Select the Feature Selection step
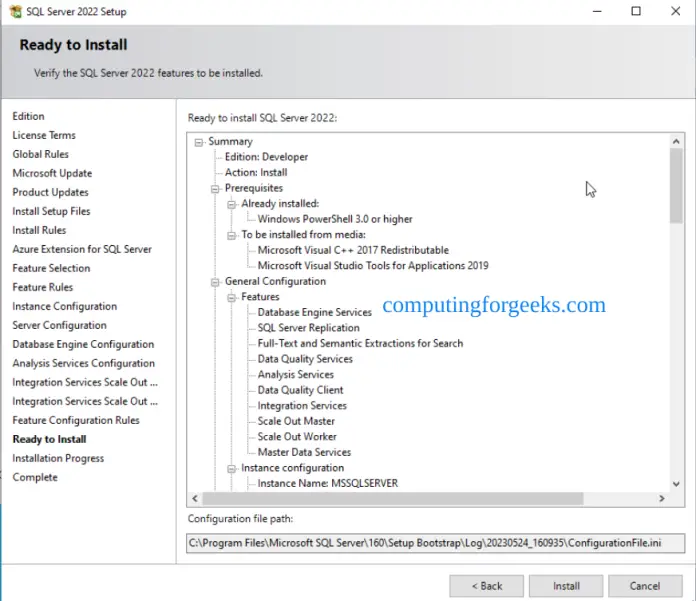This screenshot has height=601, width=696. 51,268
